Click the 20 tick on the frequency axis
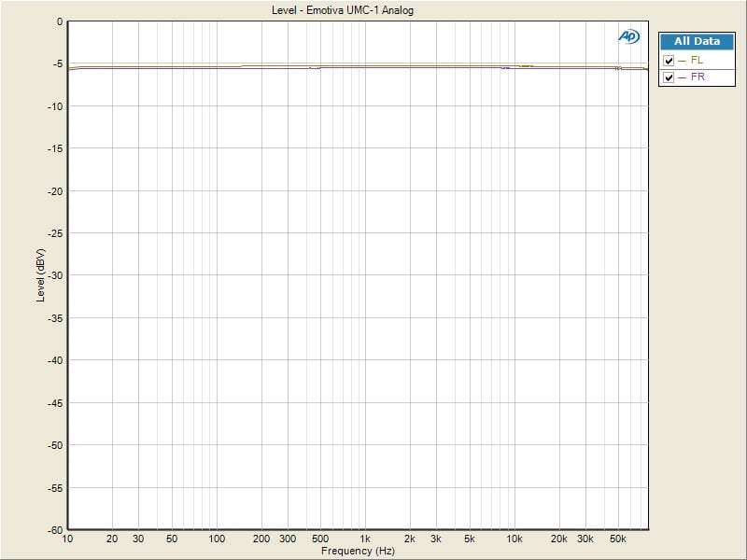The image size is (747, 560). tap(112, 539)
